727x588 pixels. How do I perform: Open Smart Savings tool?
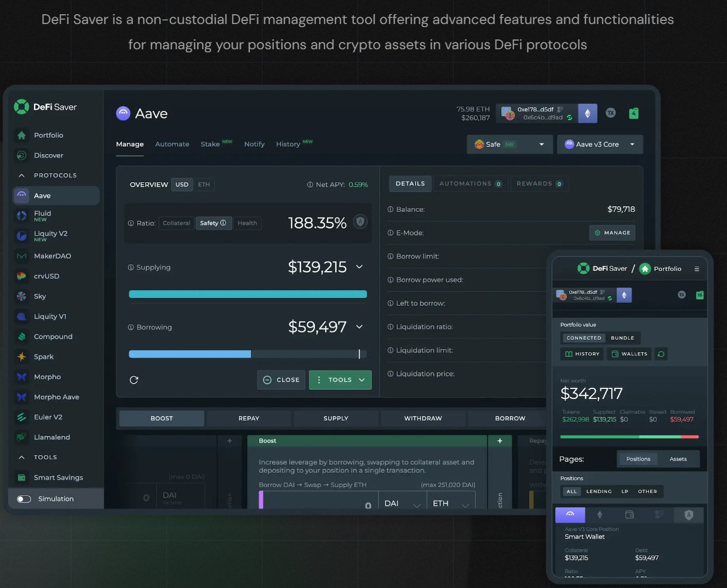pos(58,477)
